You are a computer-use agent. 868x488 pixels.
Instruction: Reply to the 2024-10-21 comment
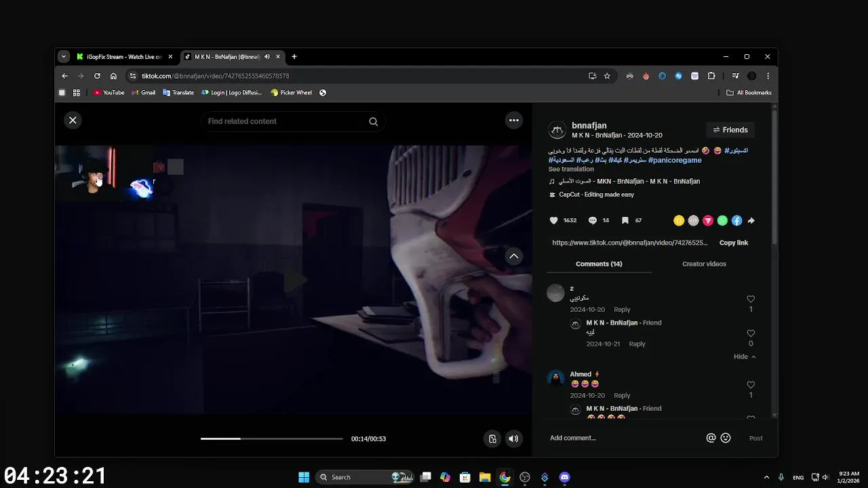coord(637,344)
